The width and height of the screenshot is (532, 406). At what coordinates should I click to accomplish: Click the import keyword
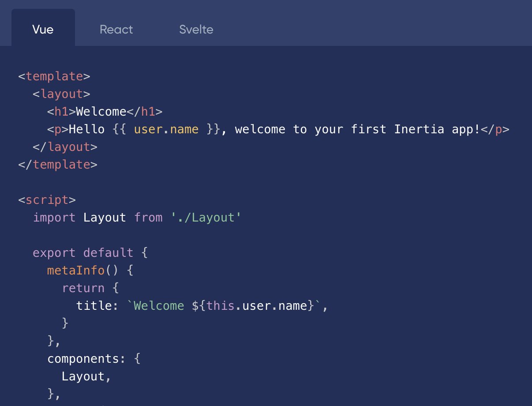(x=54, y=218)
